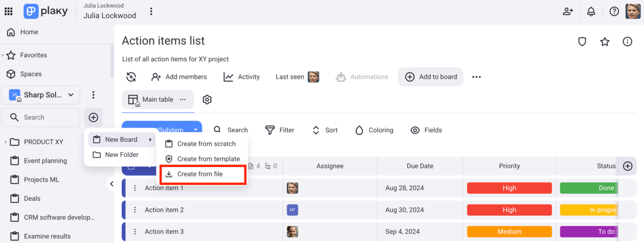Star the board as favorite
The height and width of the screenshot is (243, 644).
pos(605,42)
